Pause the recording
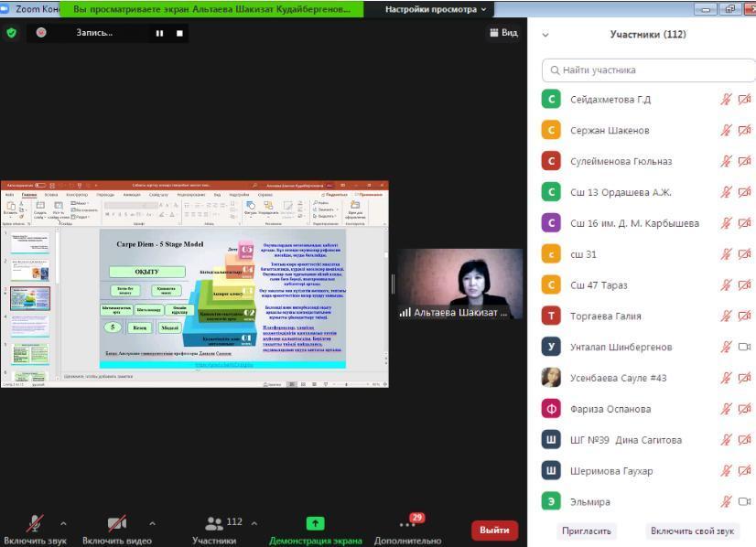This screenshot has height=547, width=756. click(159, 33)
